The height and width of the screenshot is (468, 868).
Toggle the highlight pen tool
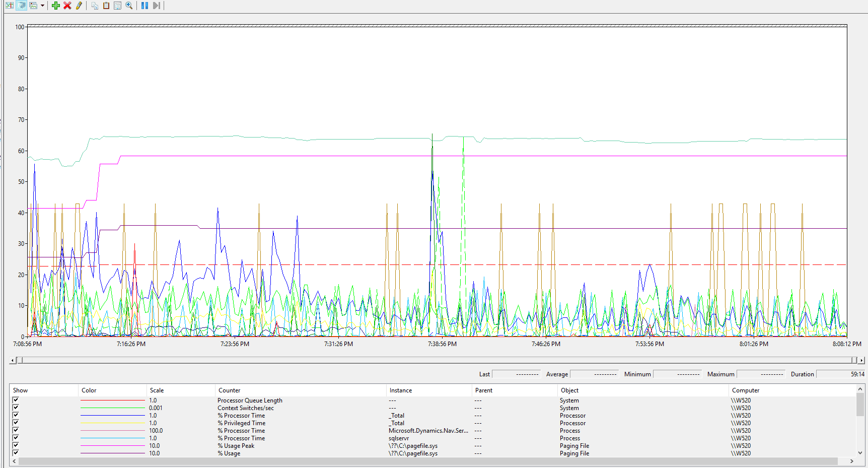coord(79,6)
